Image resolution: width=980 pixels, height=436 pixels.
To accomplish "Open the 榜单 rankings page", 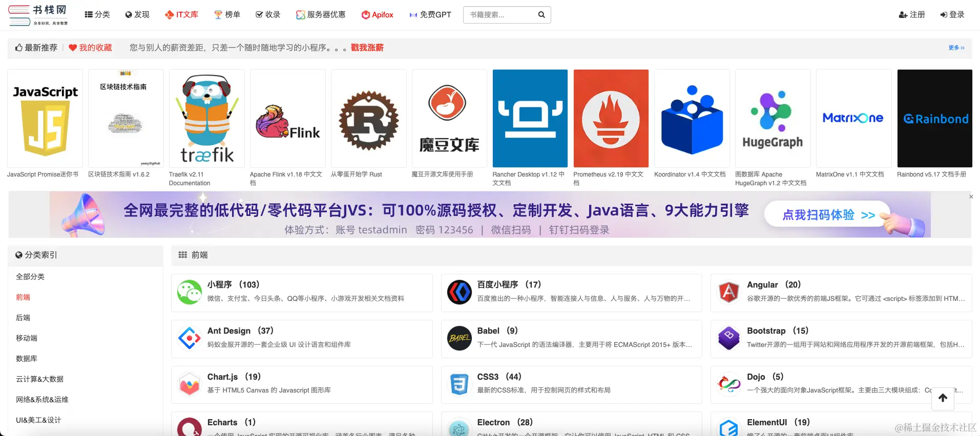I will tap(227, 15).
